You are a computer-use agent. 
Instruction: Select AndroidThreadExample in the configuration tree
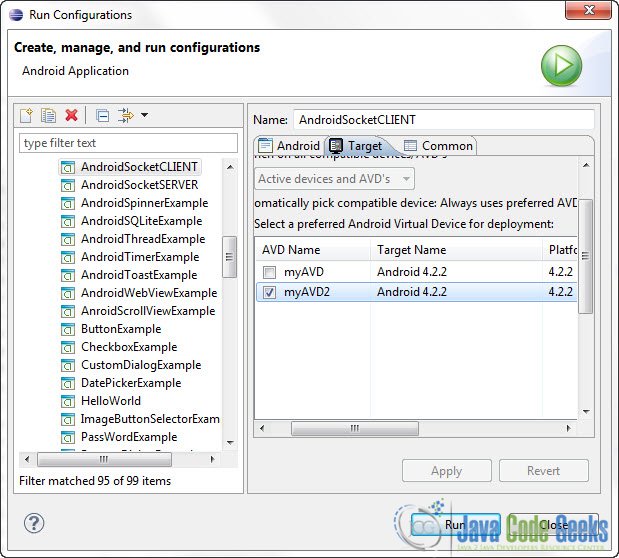click(x=143, y=239)
